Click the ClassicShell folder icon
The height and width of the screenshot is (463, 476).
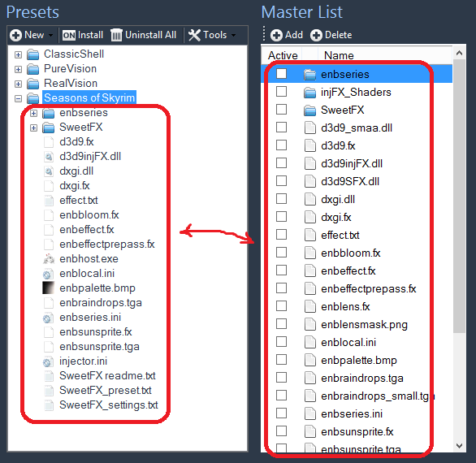pyautogui.click(x=32, y=54)
